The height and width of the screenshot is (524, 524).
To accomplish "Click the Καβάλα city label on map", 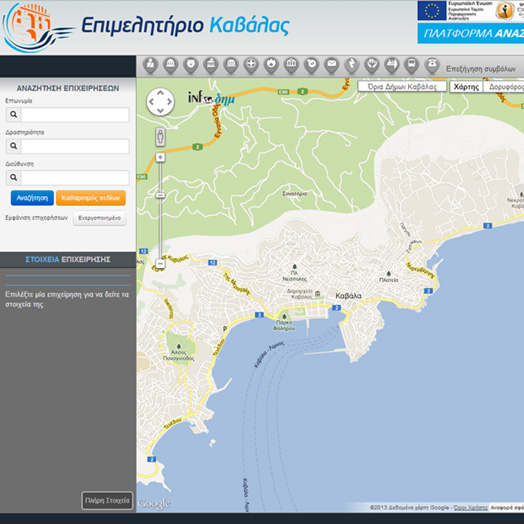I will point(348,296).
